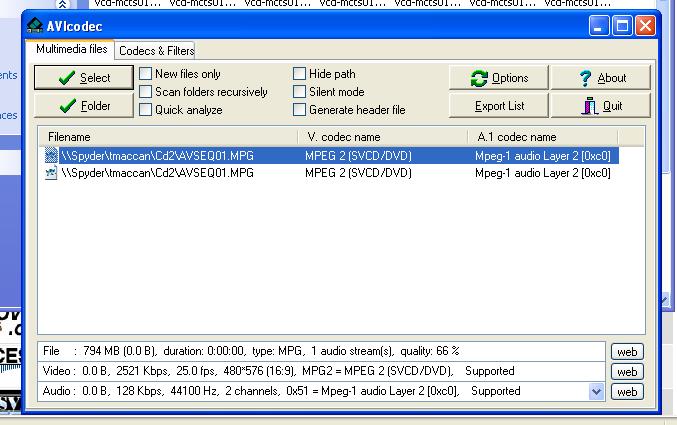This screenshot has height=425, width=677.
Task: Toggle Generate header file checkbox
Action: coord(299,110)
